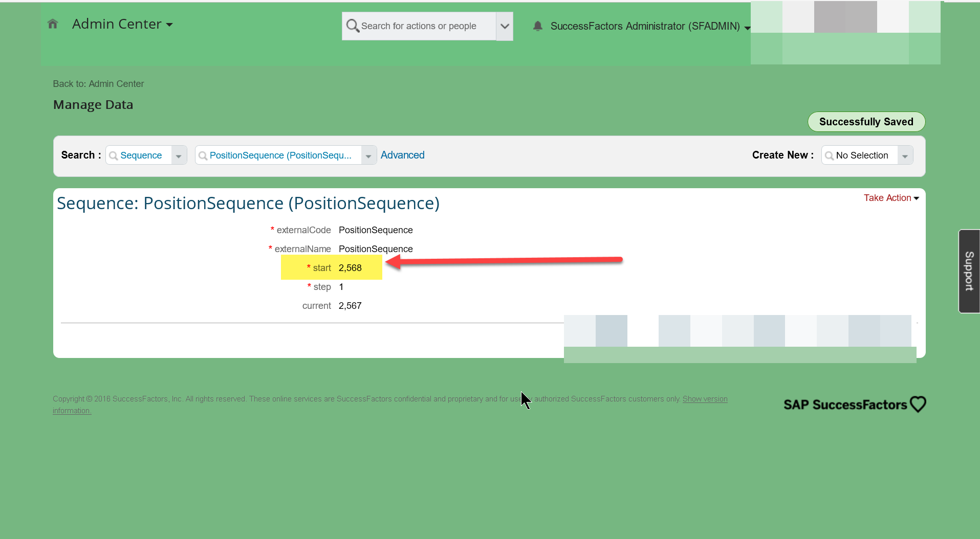
Task: Click the externalCode value PositionSequence
Action: tap(376, 230)
